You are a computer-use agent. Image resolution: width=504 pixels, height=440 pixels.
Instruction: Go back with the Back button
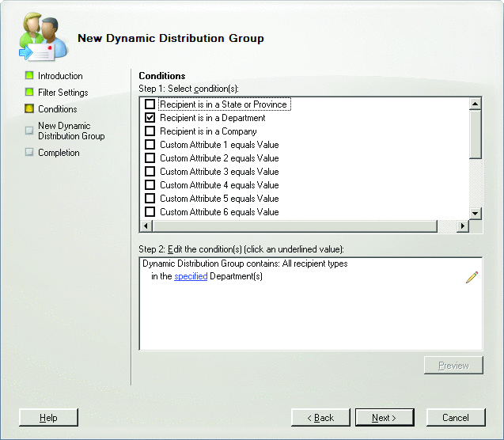point(320,417)
